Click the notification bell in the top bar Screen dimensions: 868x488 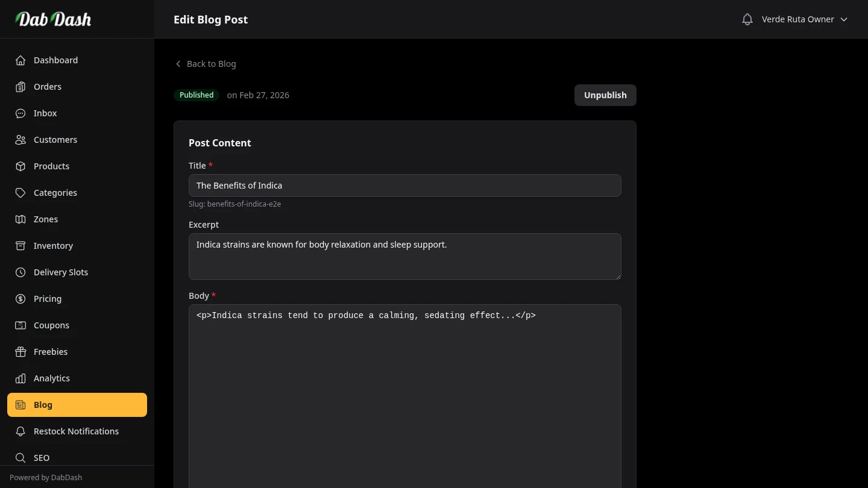click(x=747, y=19)
